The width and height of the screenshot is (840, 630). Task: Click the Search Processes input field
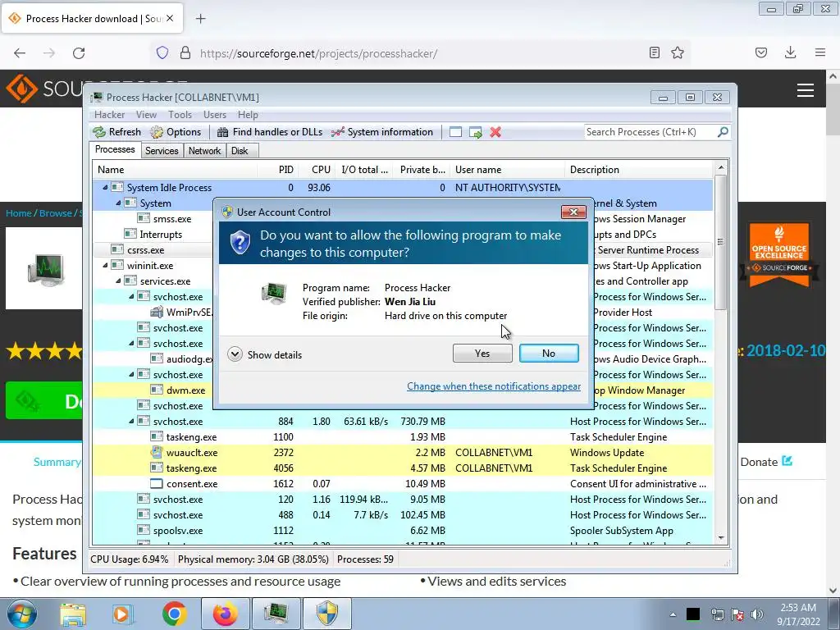click(x=650, y=132)
